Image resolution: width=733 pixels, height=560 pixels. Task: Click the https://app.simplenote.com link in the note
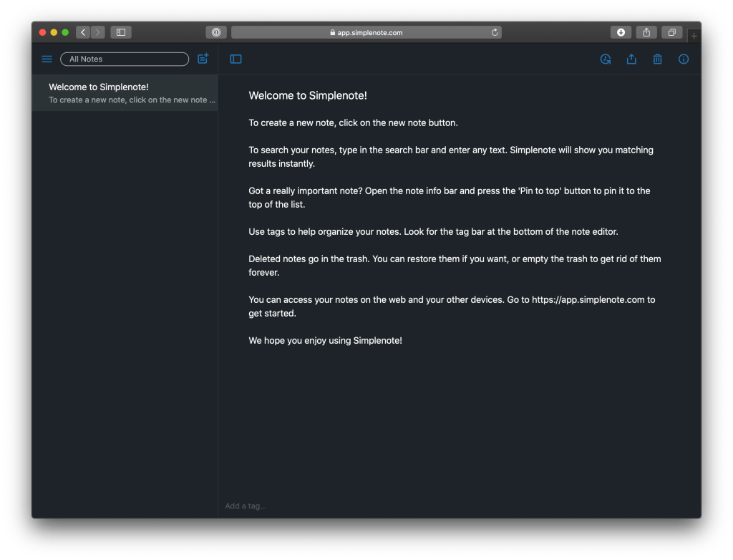point(588,299)
